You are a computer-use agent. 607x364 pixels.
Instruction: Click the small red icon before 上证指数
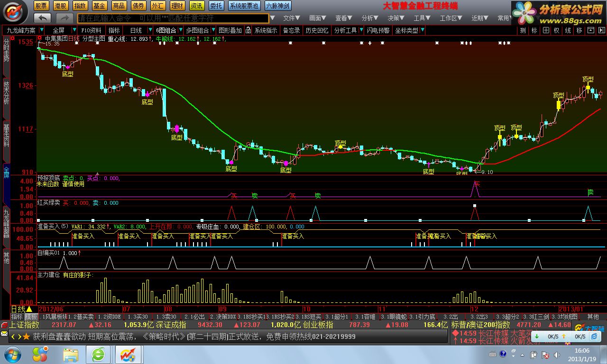click(x=5, y=325)
